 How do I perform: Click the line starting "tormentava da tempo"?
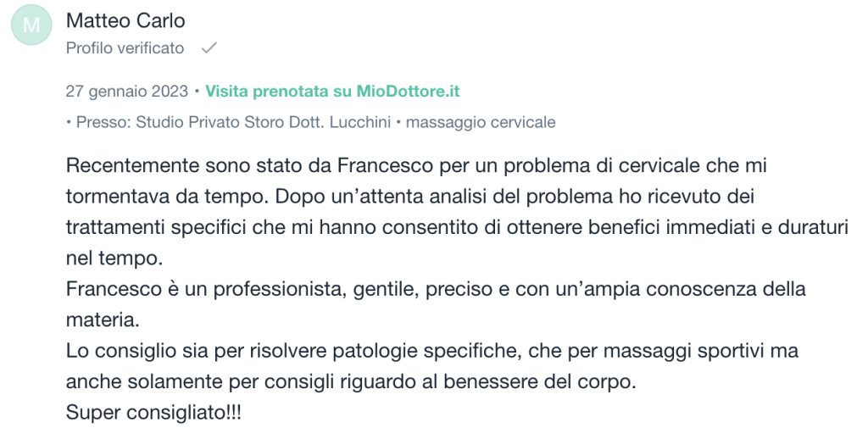click(x=409, y=196)
